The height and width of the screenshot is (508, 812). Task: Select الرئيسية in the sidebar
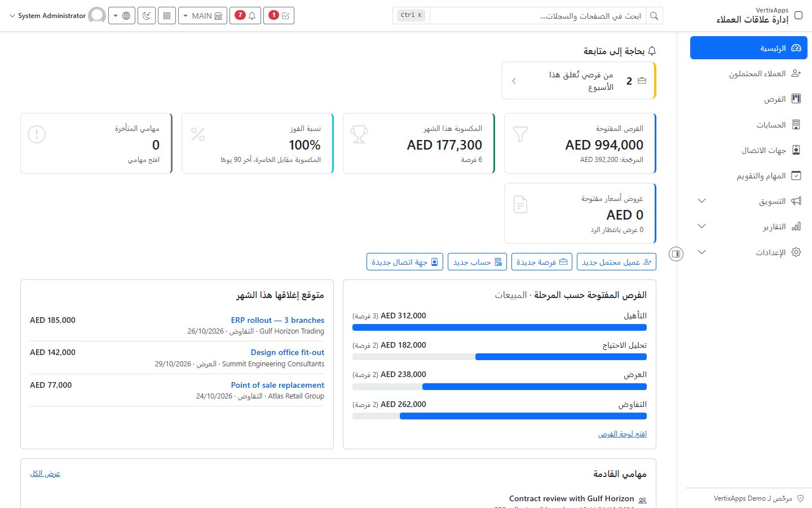[x=749, y=48]
